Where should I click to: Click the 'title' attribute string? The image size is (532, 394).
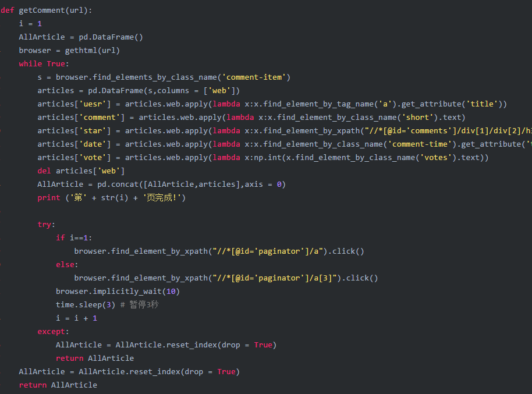point(482,104)
